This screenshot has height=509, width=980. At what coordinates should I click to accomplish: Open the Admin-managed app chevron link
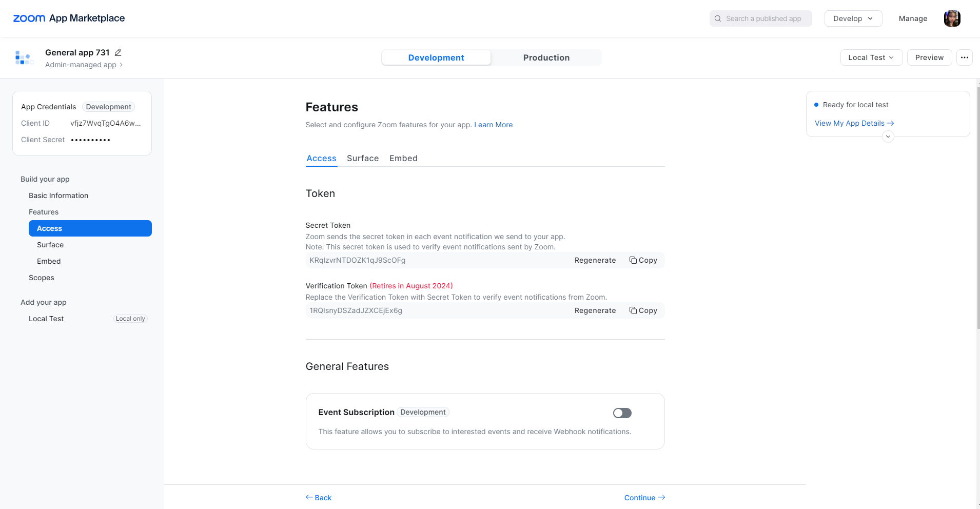click(x=84, y=65)
